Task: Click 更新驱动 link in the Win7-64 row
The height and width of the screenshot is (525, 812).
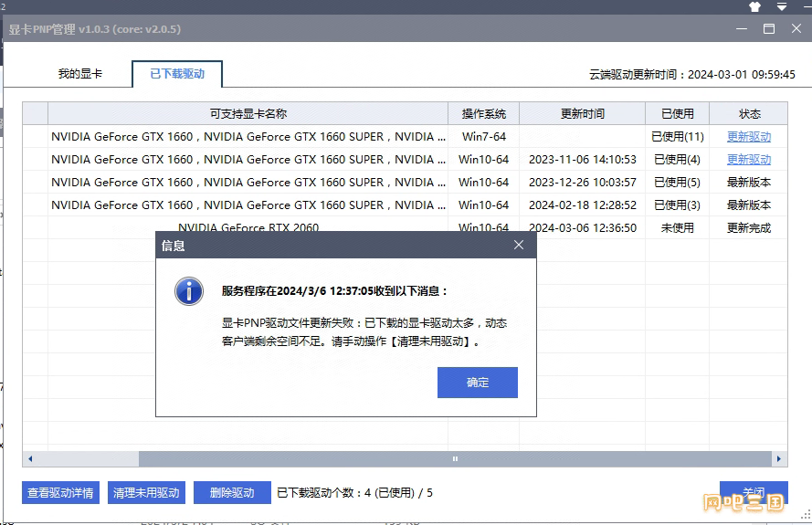Action: tap(748, 137)
